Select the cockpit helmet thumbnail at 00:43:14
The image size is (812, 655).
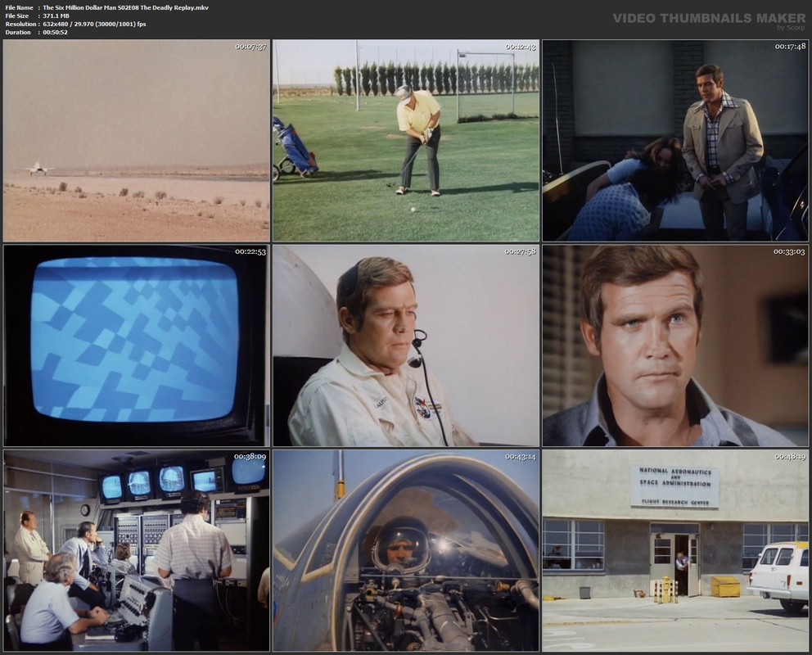(406, 550)
